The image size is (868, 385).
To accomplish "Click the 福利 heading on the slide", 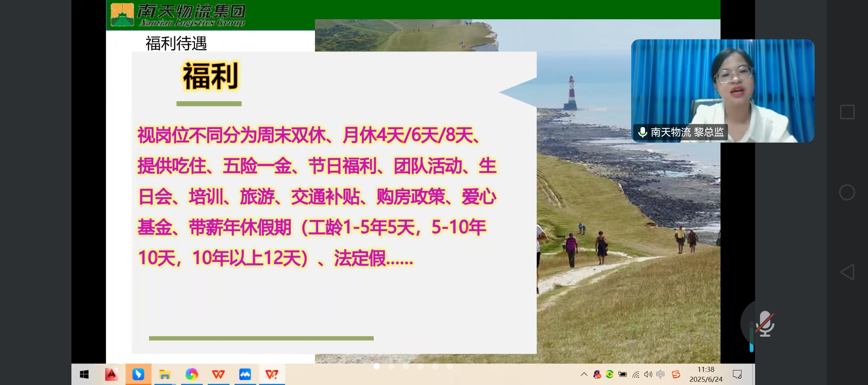I will (210, 76).
